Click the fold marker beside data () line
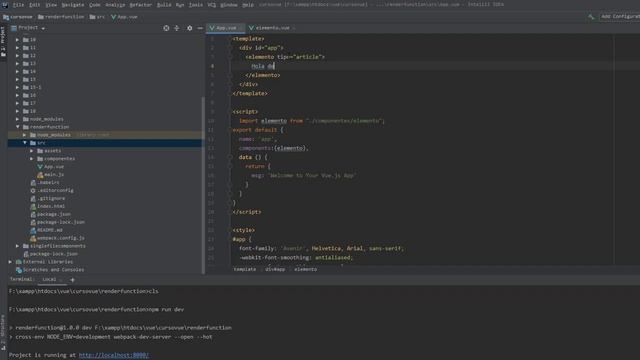The image size is (640, 360). click(x=230, y=157)
